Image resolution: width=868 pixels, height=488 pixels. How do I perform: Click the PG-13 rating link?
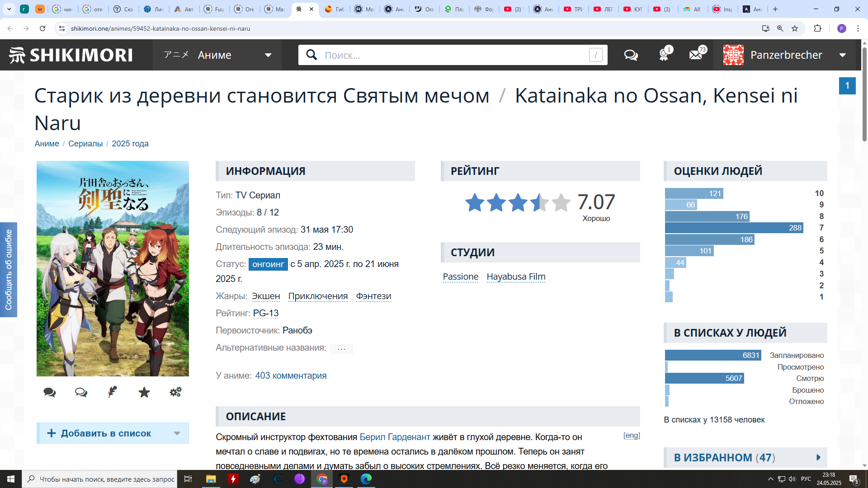click(266, 313)
